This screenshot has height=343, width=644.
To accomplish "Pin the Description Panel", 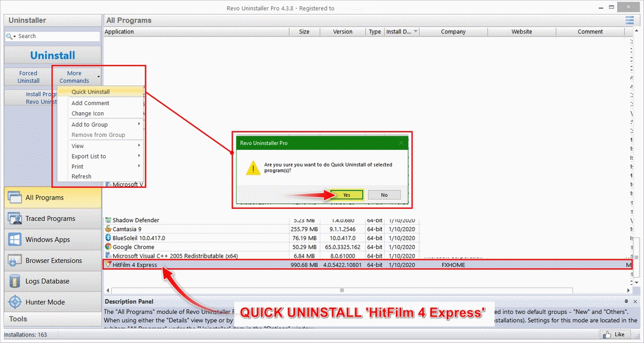I will pos(626,302).
